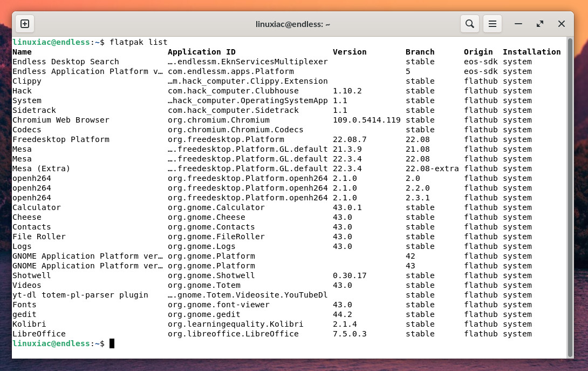Click 'Chromium Web Browser' name
This screenshot has height=371, width=588.
(61, 120)
